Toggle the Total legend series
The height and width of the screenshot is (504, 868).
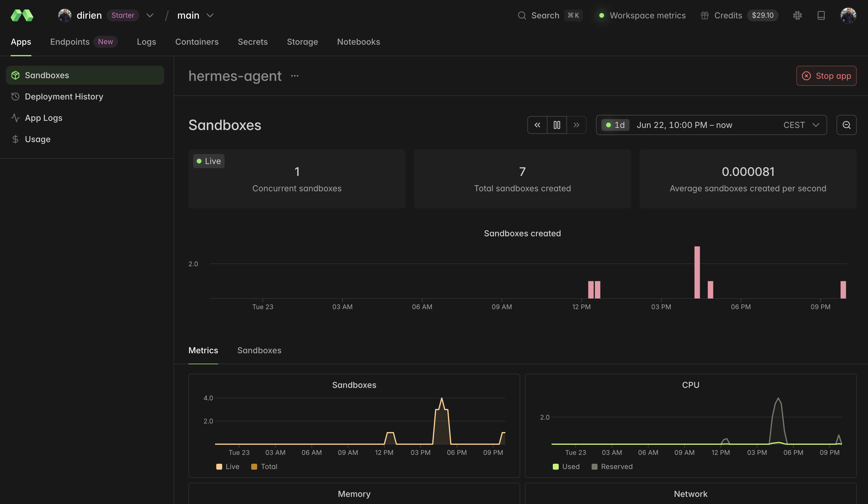264,466
